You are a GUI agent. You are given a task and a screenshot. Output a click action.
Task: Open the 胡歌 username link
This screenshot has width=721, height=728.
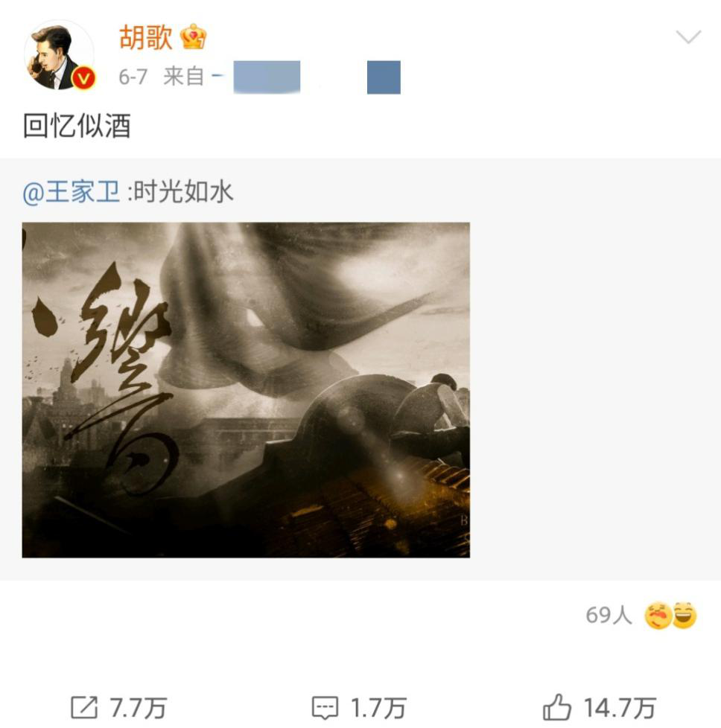coord(145,37)
